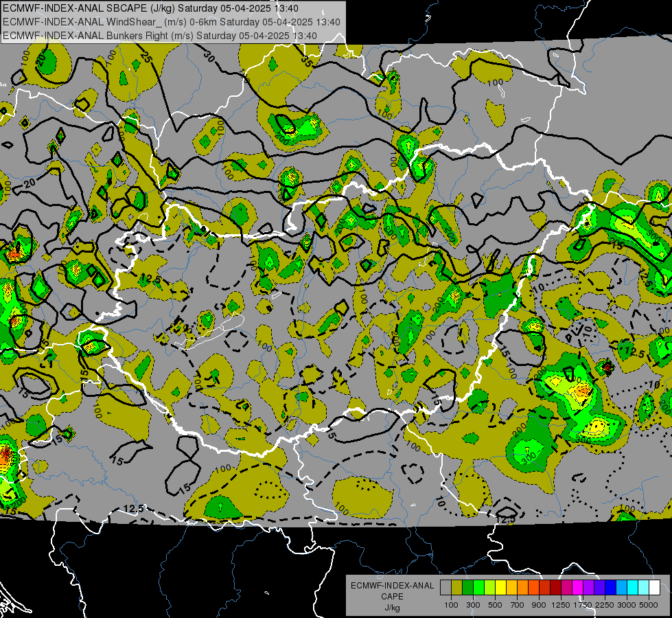Click the bright magenta legend swatch
Image resolution: width=672 pixels, height=618 pixels.
click(x=578, y=587)
